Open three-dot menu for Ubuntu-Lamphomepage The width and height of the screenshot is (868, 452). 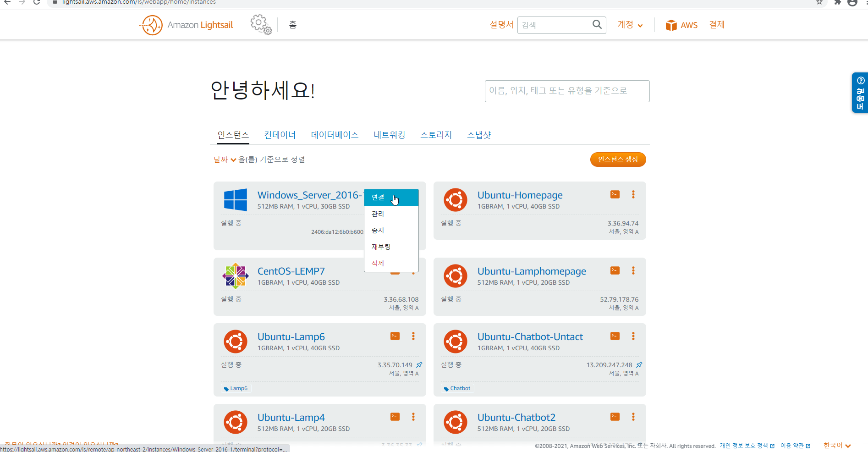633,270
